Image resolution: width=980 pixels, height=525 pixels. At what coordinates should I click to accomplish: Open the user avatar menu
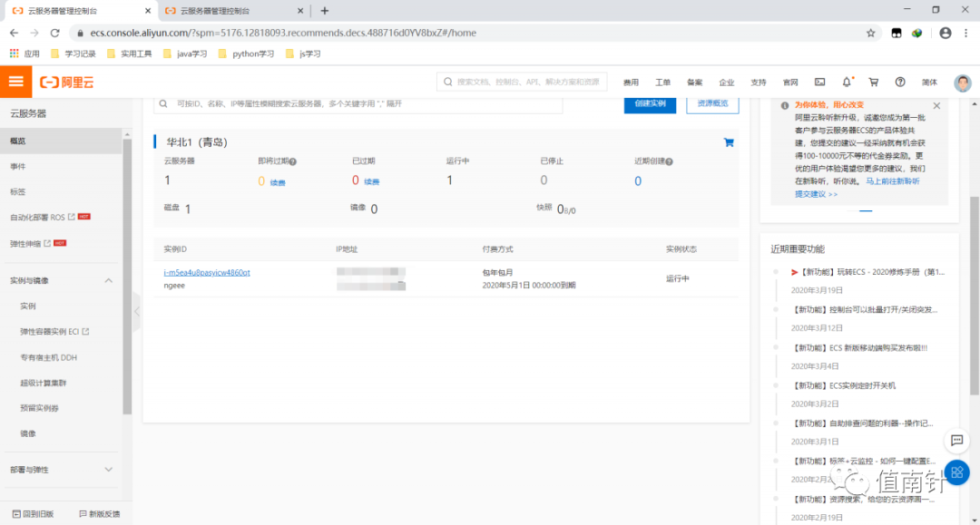point(963,83)
